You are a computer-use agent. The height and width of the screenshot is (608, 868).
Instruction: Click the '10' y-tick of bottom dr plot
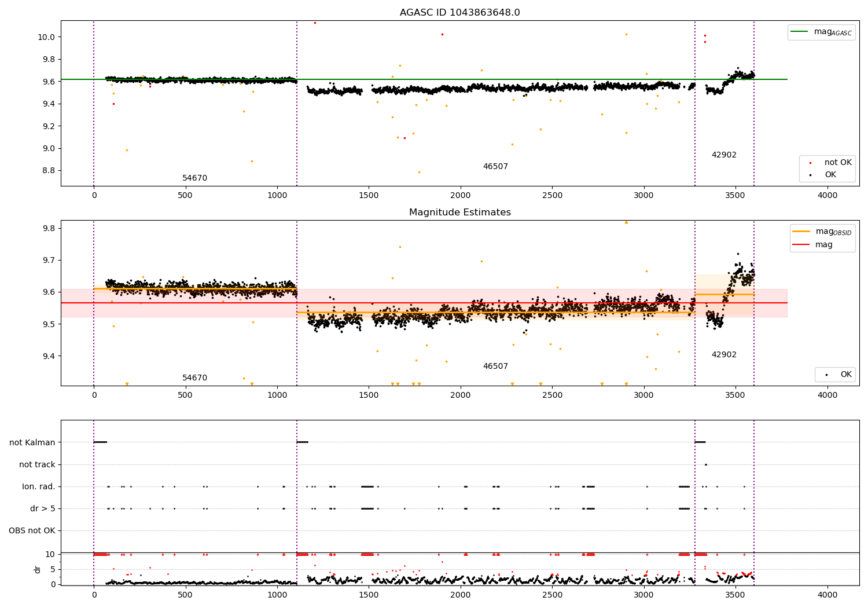[x=51, y=555]
